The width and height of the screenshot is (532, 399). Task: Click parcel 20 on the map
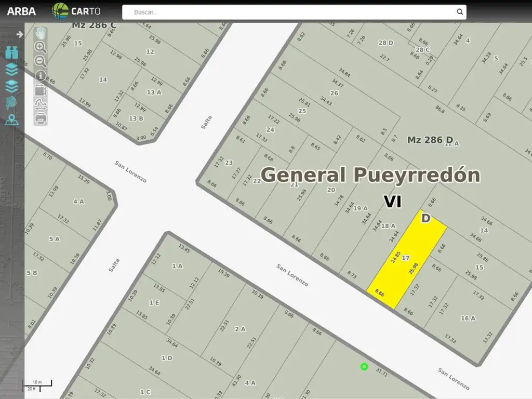[330, 190]
